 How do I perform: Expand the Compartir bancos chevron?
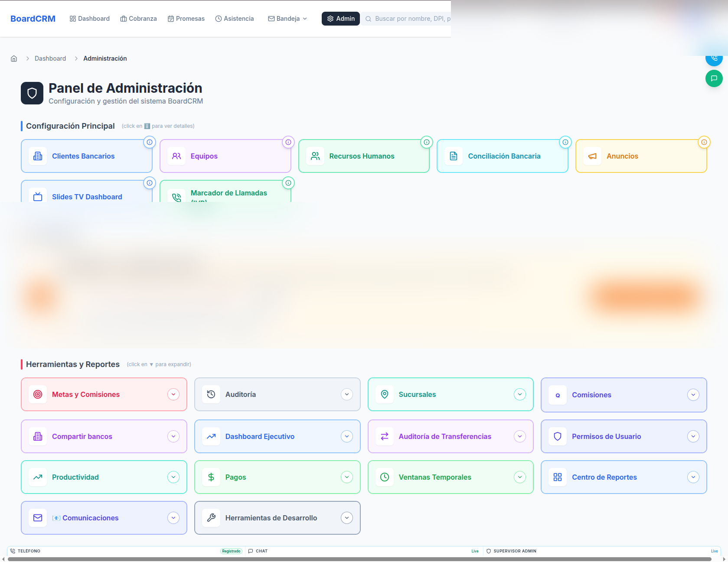[x=173, y=436]
